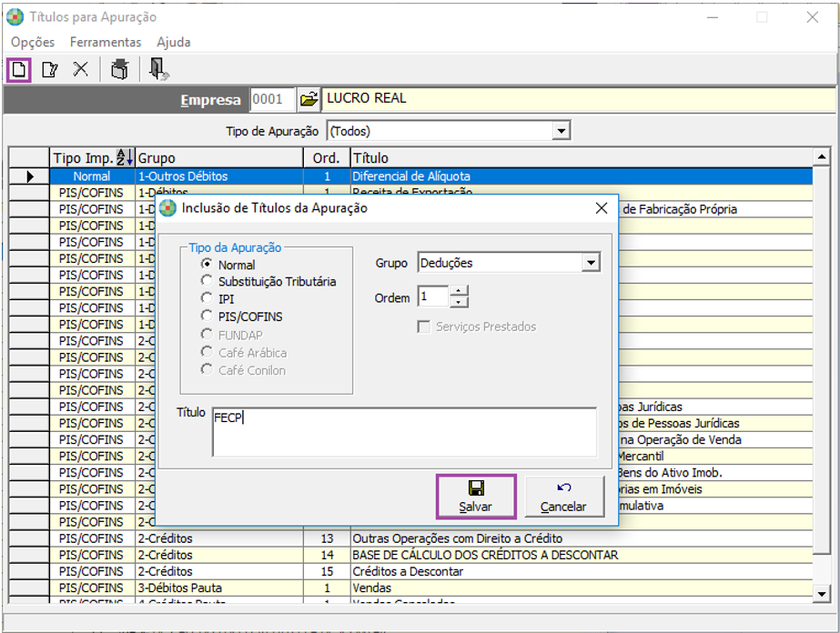Click the Print toolbar icon

click(119, 70)
